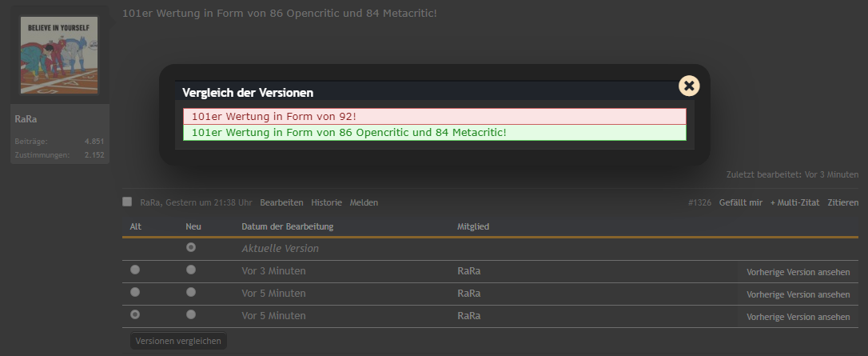This screenshot has width=868, height=356.
Task: Open Vorherige Version ansehen in last row
Action: [798, 317]
